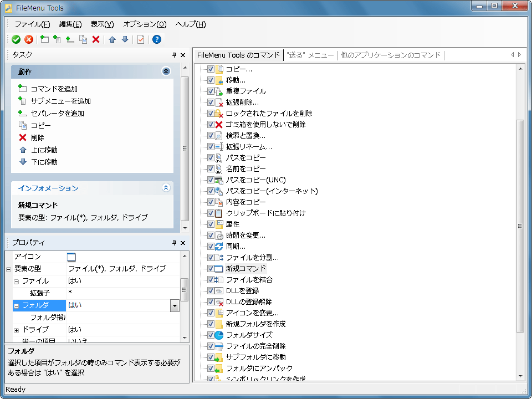532x399 pixels.
Task: Click the red cancel changes toolbar icon
Action: (x=29, y=39)
